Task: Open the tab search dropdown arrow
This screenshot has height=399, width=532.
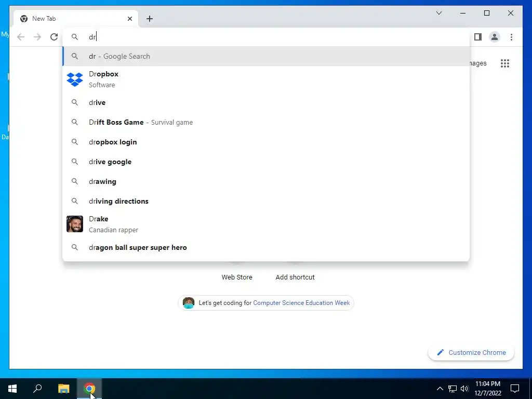Action: coord(438,13)
